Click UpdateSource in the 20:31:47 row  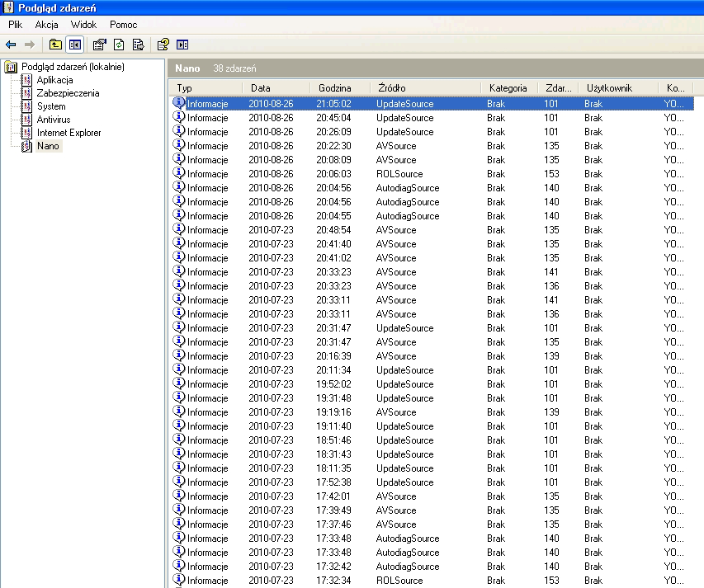click(405, 328)
